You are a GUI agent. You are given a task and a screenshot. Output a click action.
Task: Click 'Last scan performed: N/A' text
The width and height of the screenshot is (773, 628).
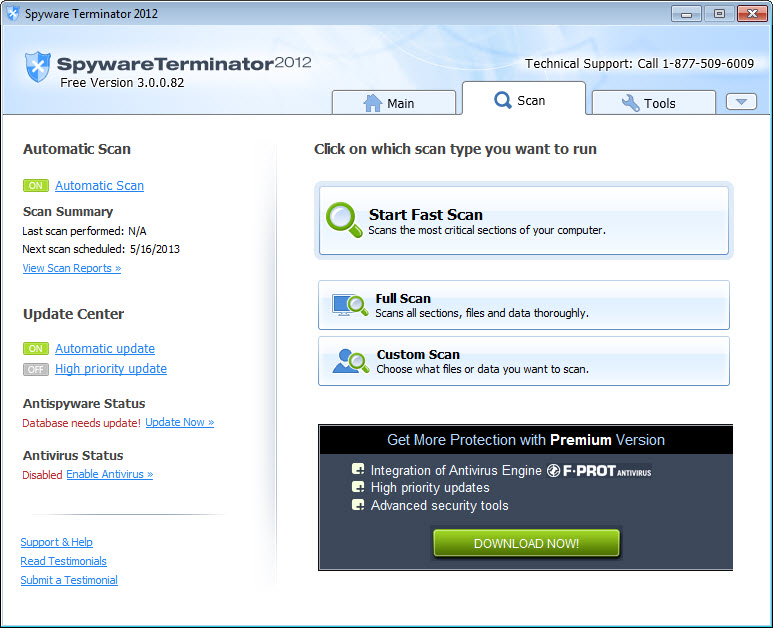[x=84, y=231]
